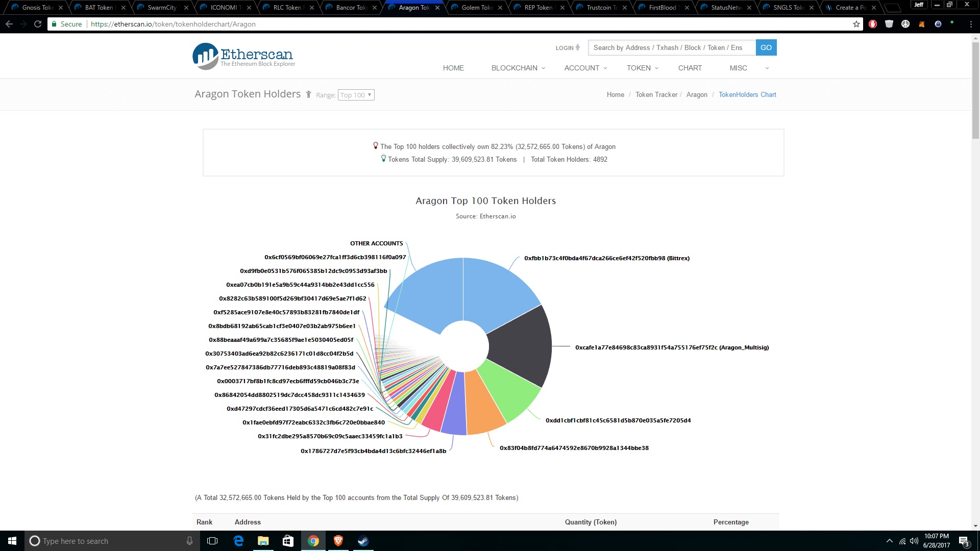Open Task View in the taskbar
The image size is (980, 551).
[212, 541]
